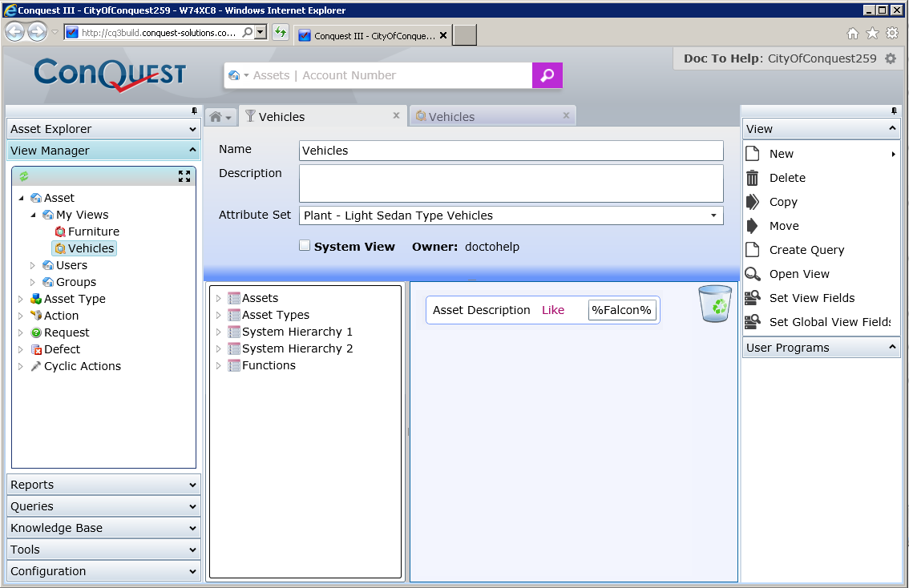This screenshot has height=588, width=909.
Task: Click the browser address bar
Action: coord(158,32)
